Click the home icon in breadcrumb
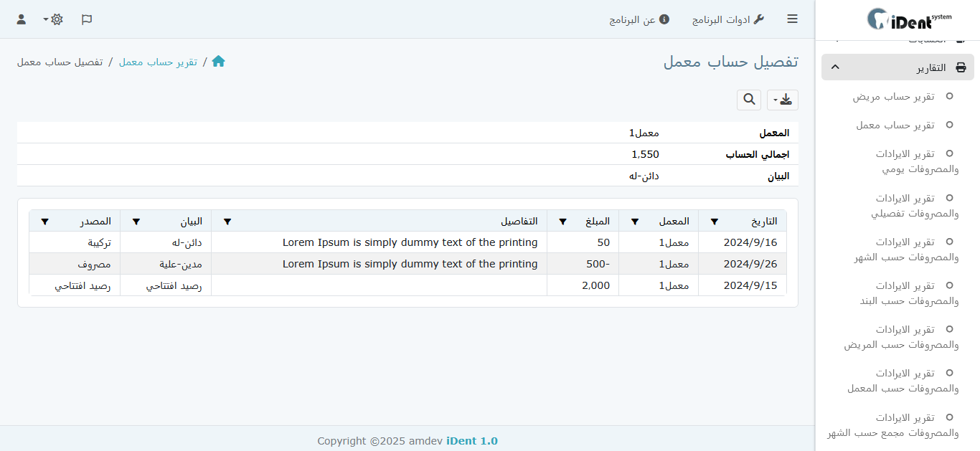 (x=218, y=62)
